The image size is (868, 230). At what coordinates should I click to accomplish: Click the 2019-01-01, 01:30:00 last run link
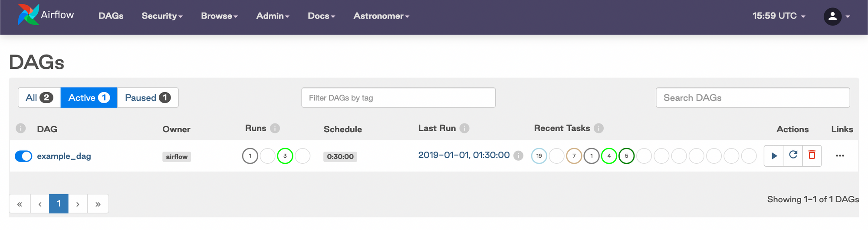[464, 155]
